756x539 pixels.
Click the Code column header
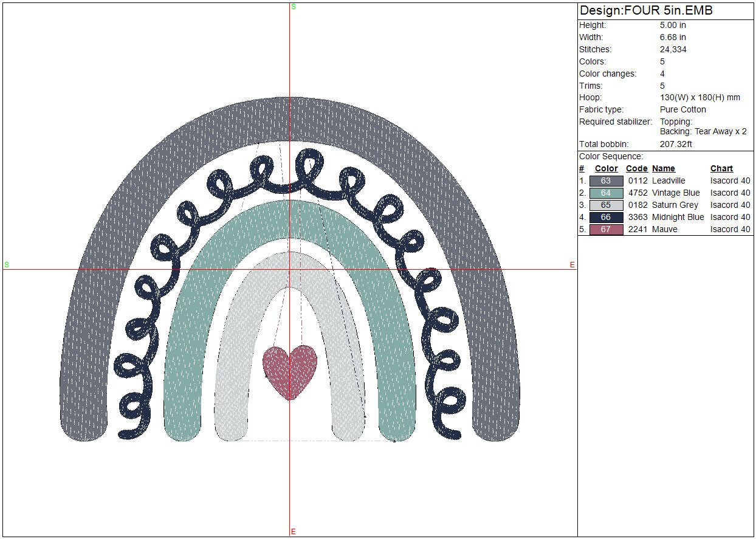pyautogui.click(x=636, y=168)
